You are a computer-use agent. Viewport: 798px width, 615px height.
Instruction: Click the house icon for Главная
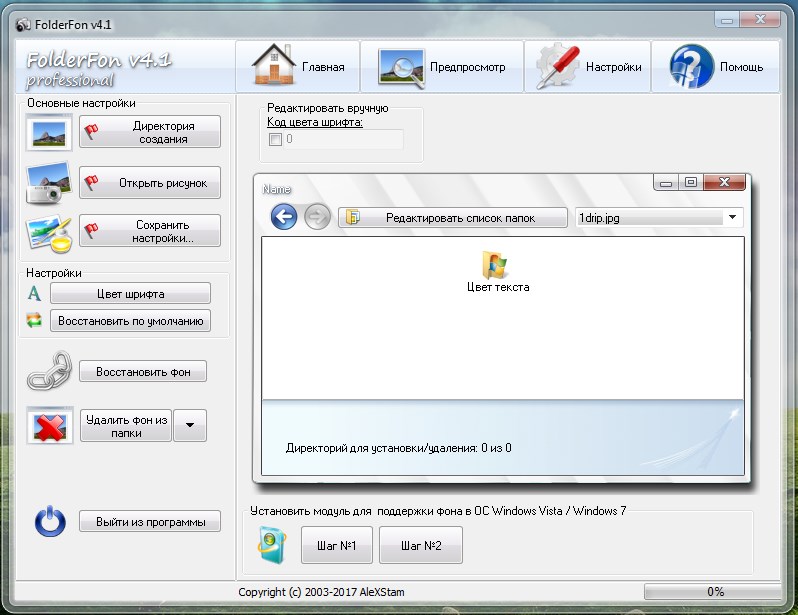point(273,65)
